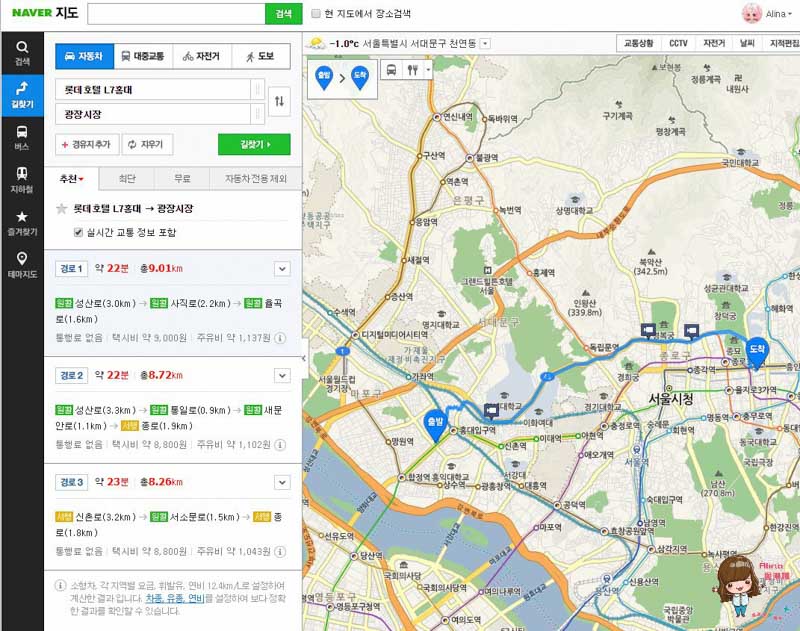Click destination field 광장시장
The image size is (800, 631).
tap(153, 114)
